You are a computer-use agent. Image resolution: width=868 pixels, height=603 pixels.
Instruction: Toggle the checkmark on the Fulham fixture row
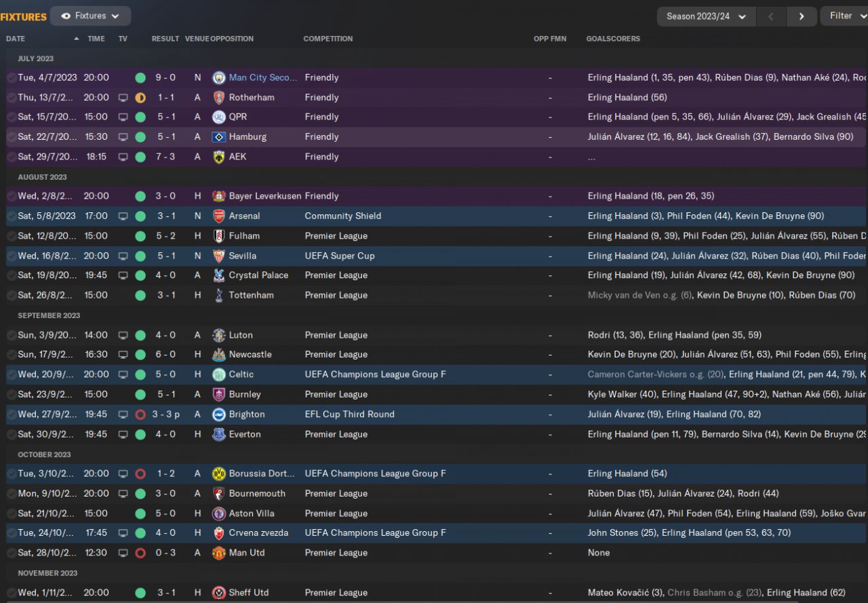click(12, 236)
